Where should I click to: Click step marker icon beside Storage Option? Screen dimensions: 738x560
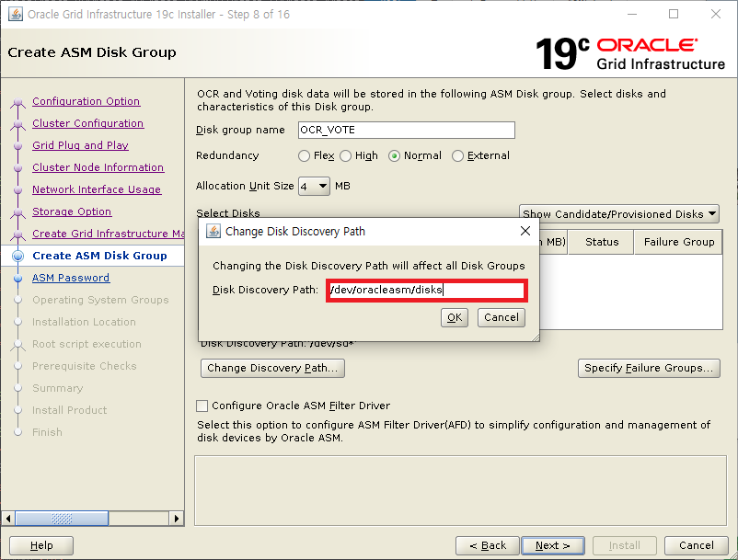[17, 212]
